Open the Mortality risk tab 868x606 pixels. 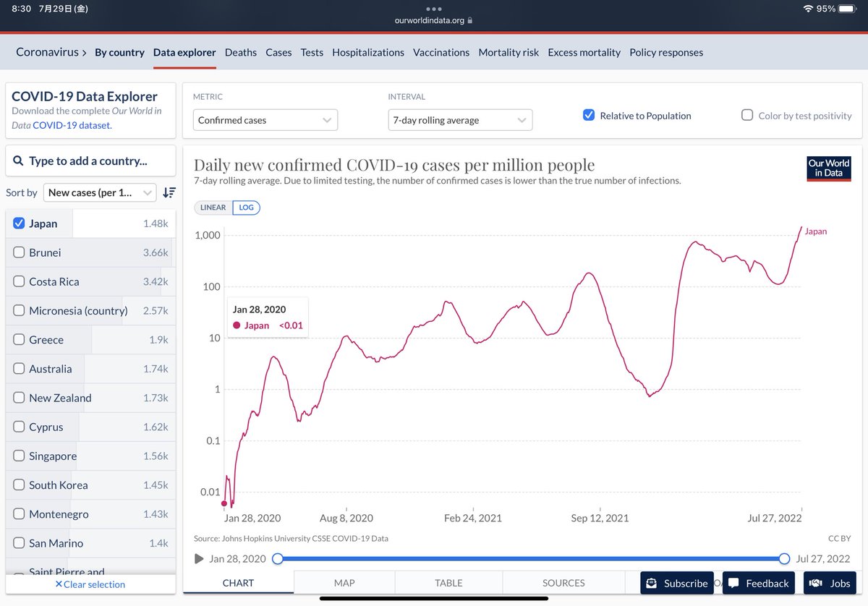click(509, 52)
